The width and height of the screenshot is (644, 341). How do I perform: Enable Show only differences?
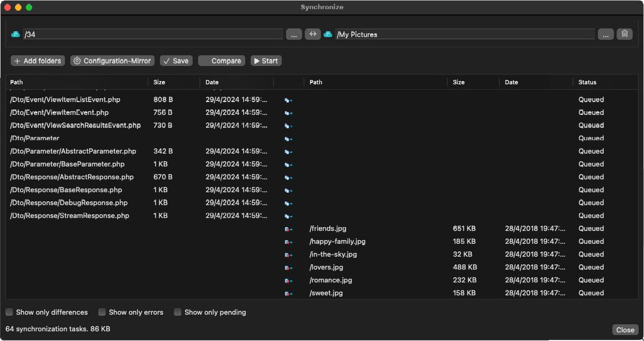click(9, 312)
